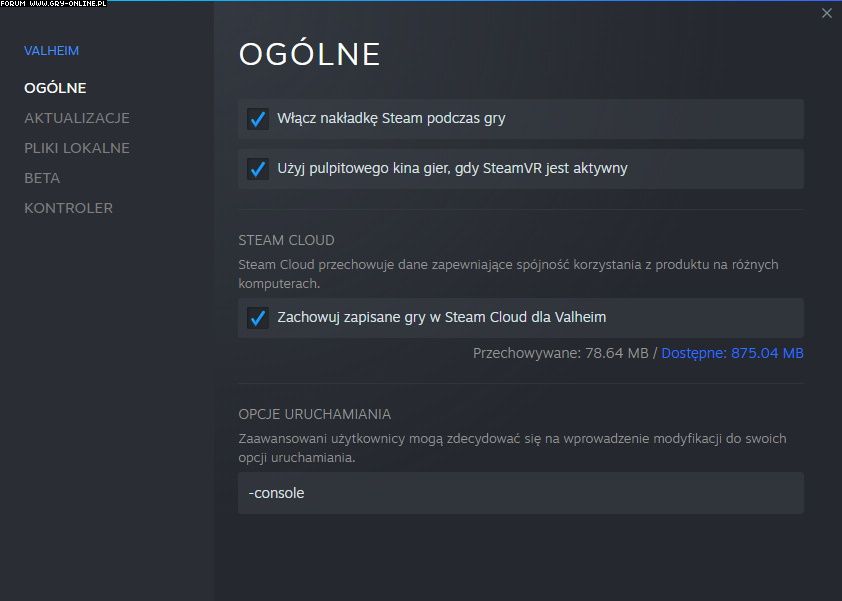Click the Dostępne 875.04 MB link
842x601 pixels.
click(732, 353)
